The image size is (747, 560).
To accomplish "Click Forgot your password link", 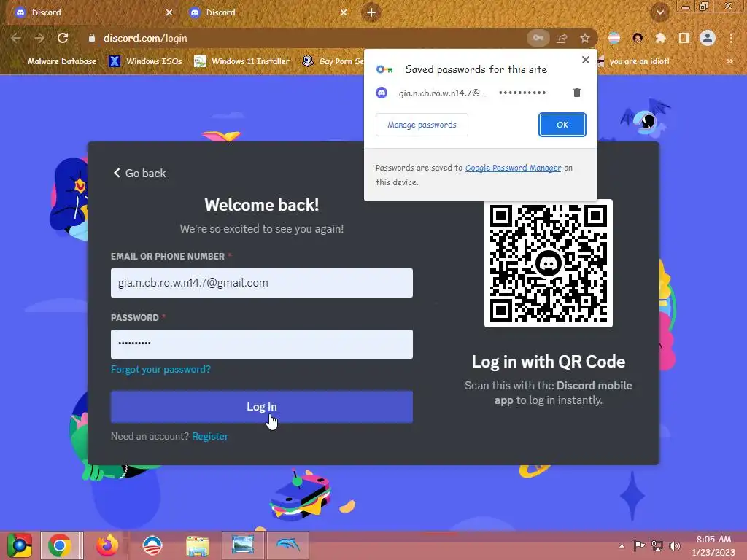I will (x=160, y=369).
